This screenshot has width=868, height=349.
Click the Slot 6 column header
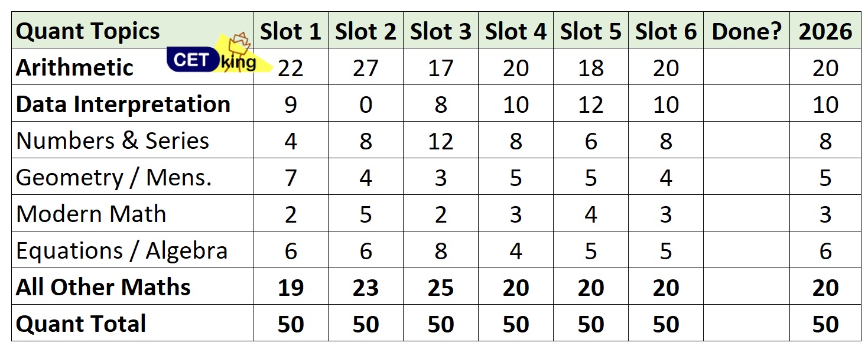click(666, 31)
